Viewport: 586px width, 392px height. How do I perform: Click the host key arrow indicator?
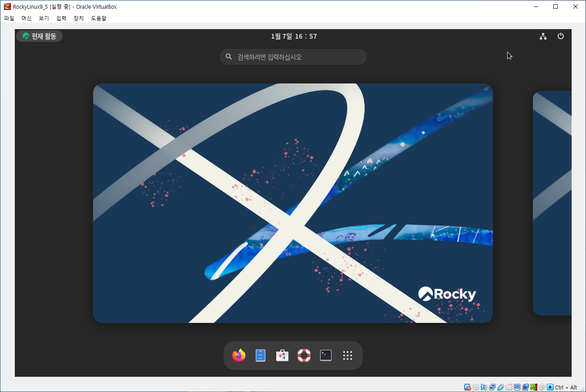[550, 387]
